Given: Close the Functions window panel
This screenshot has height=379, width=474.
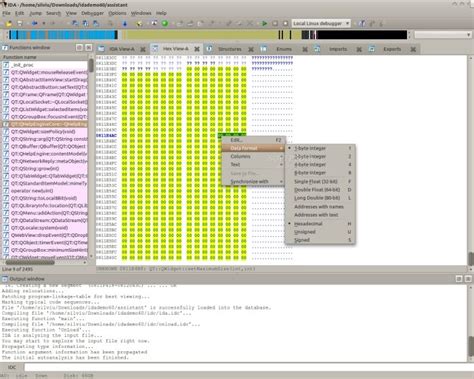Looking at the screenshot, I should (88, 48).
